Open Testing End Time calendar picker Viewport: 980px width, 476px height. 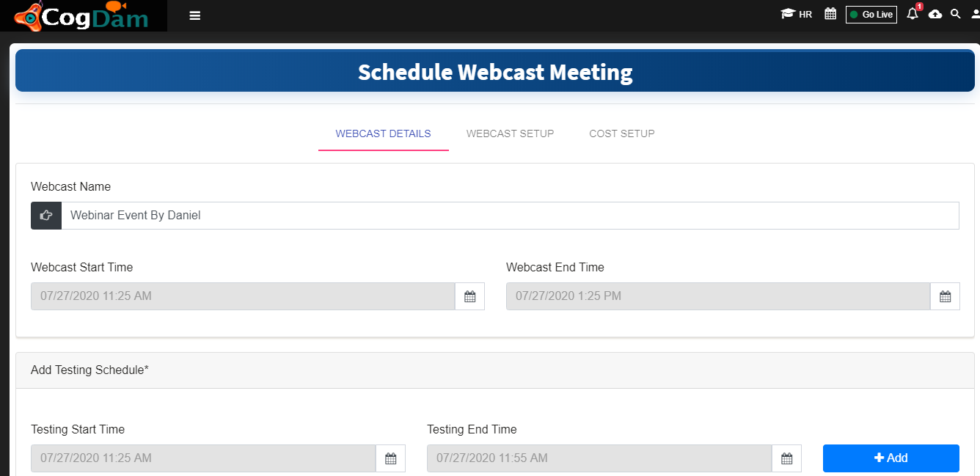(x=787, y=458)
